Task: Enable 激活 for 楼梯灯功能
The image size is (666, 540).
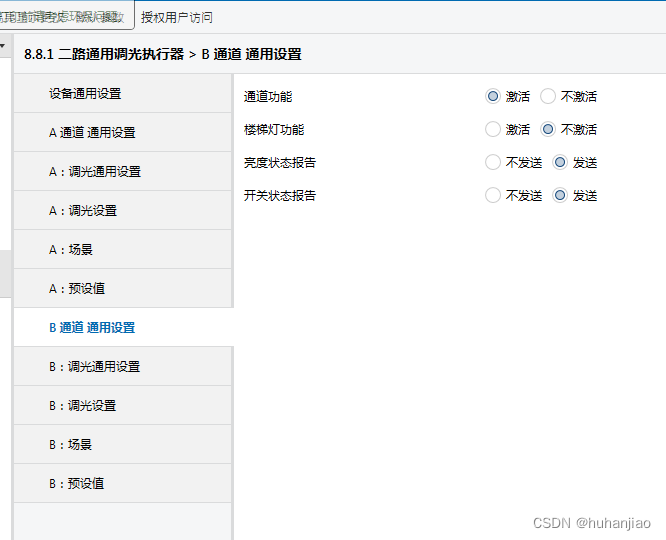Action: [493, 129]
